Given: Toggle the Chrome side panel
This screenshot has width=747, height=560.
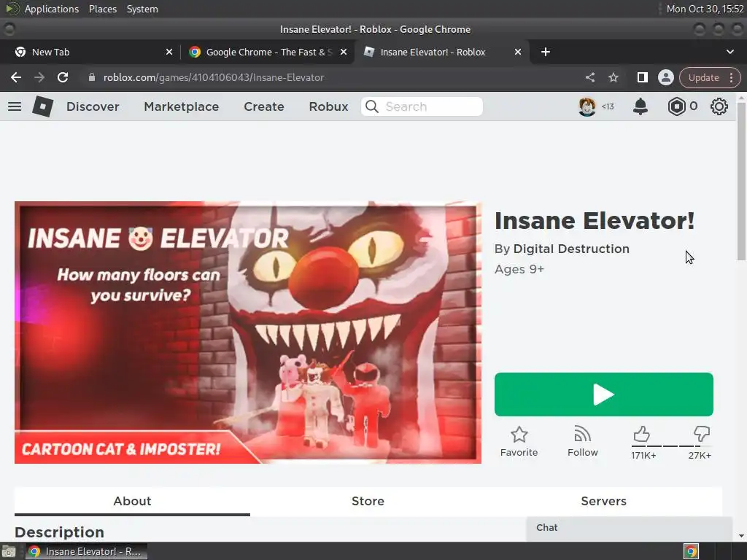Looking at the screenshot, I should point(642,77).
